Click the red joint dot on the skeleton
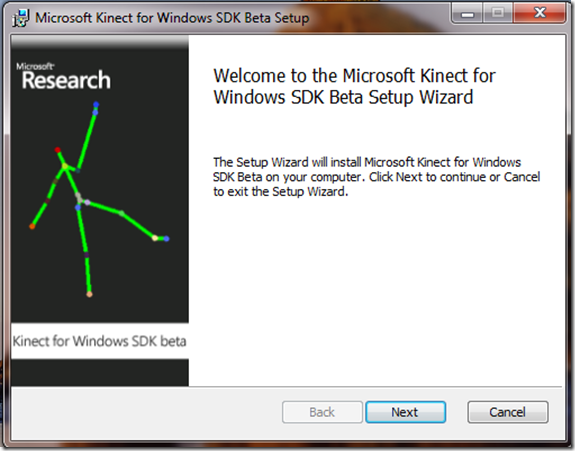This screenshot has width=575, height=451. pos(58,150)
